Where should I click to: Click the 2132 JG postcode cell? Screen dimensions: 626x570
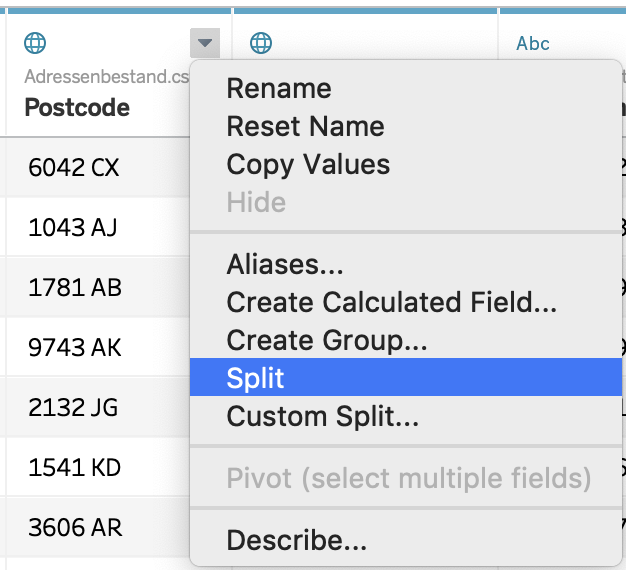[73, 407]
